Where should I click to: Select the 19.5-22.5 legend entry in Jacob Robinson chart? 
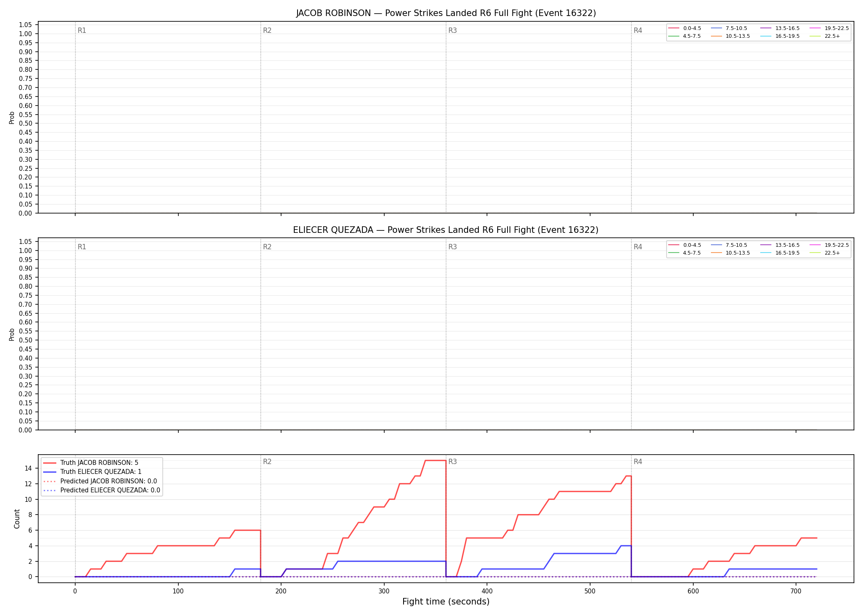click(x=829, y=28)
